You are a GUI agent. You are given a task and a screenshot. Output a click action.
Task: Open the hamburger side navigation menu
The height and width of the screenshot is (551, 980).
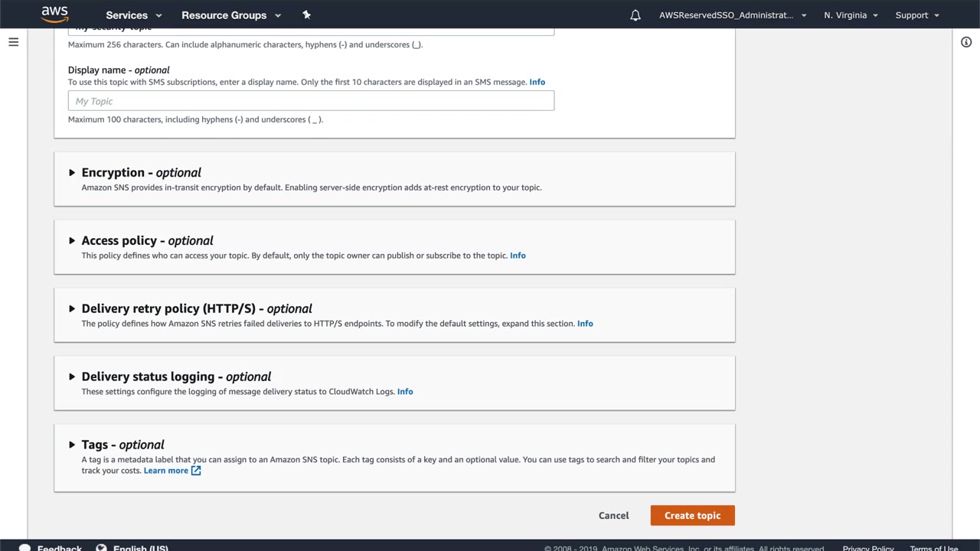13,42
